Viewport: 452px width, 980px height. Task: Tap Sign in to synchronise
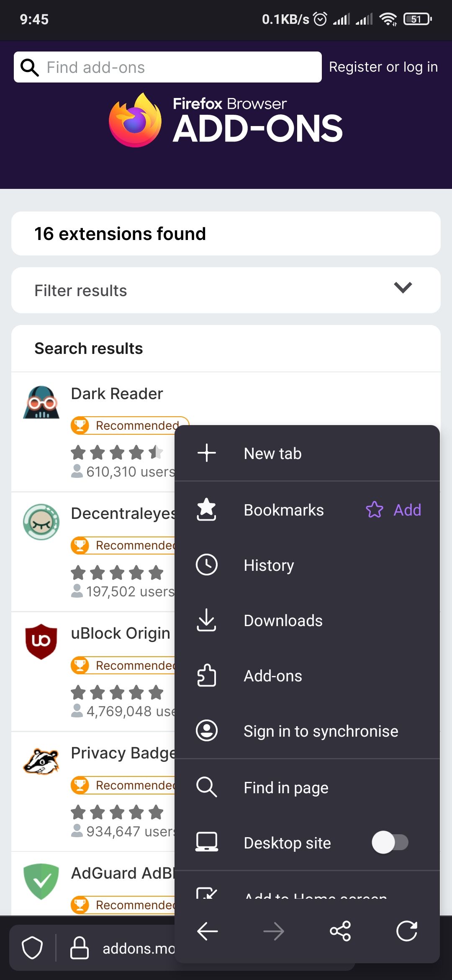[x=321, y=731]
